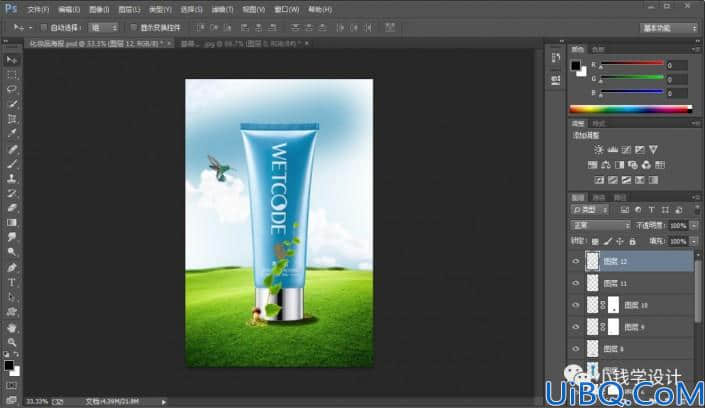Open the 文件(F) menu
This screenshot has width=705, height=408.
[38, 9]
